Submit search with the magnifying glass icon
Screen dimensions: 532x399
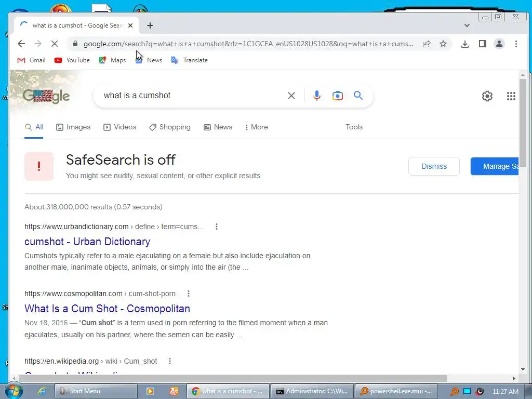click(x=358, y=96)
